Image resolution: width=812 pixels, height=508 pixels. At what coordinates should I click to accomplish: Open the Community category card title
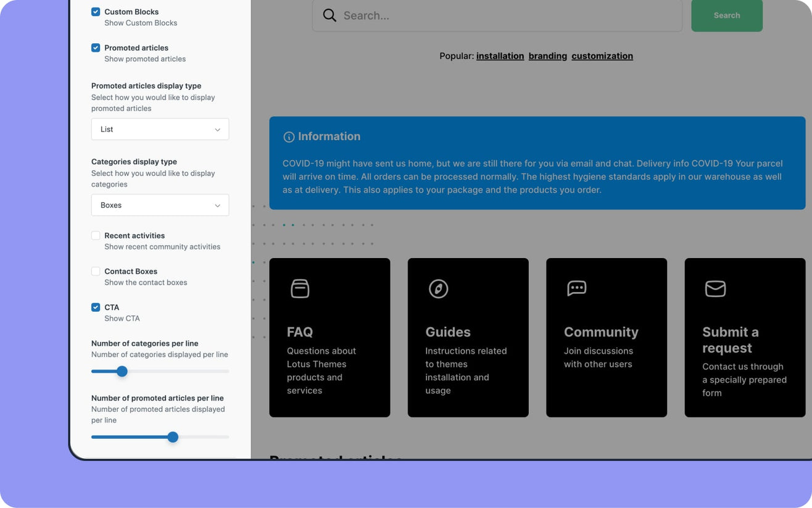coord(601,332)
